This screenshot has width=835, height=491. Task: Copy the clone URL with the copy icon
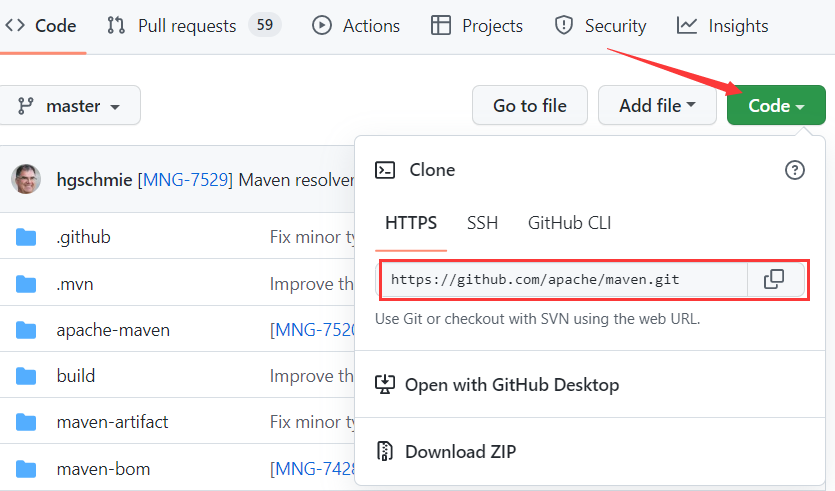click(774, 280)
